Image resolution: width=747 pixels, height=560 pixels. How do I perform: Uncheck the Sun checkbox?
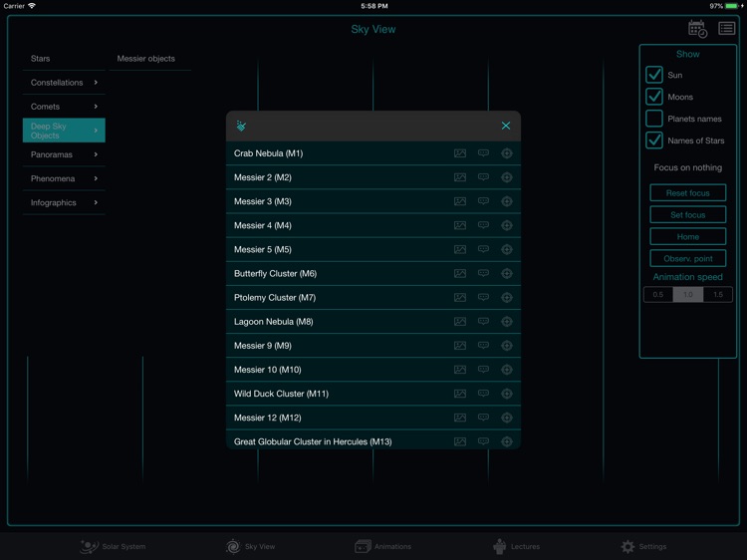[x=654, y=75]
